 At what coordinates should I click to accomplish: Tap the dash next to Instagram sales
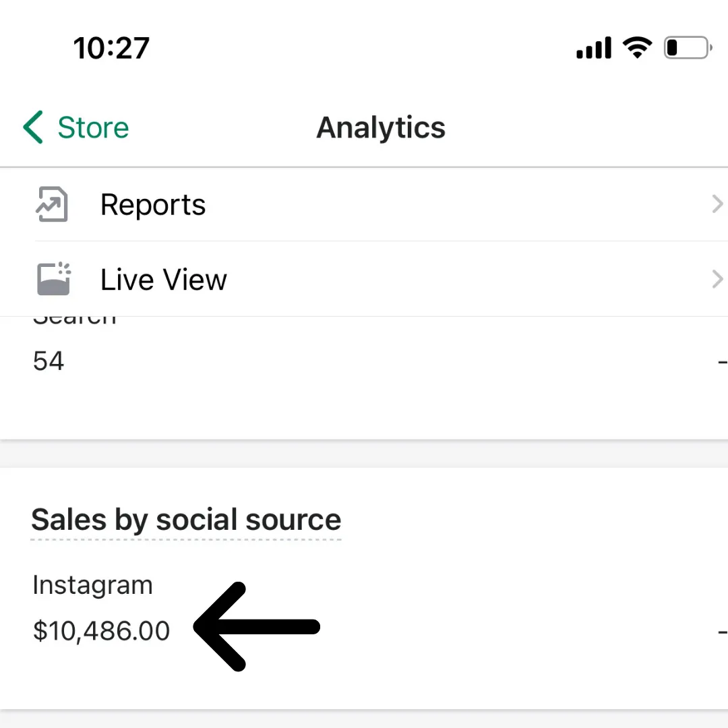[x=722, y=632]
